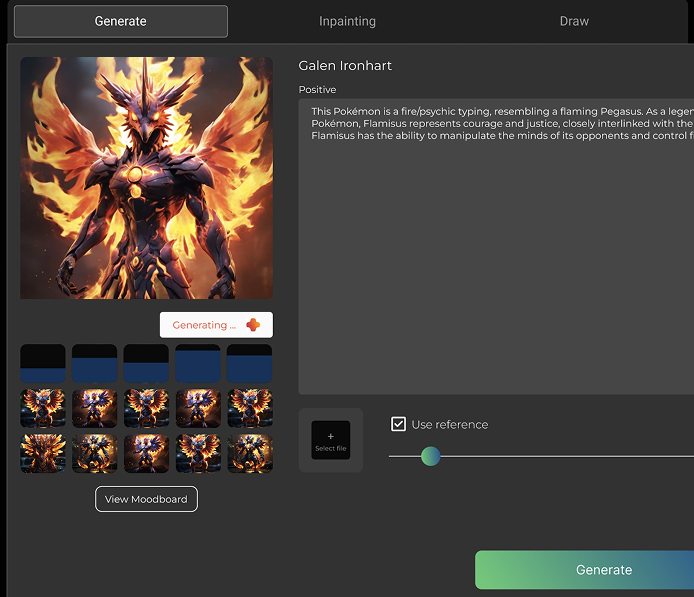The image size is (694, 597).
Task: Click the Positive label
Action: click(x=317, y=89)
